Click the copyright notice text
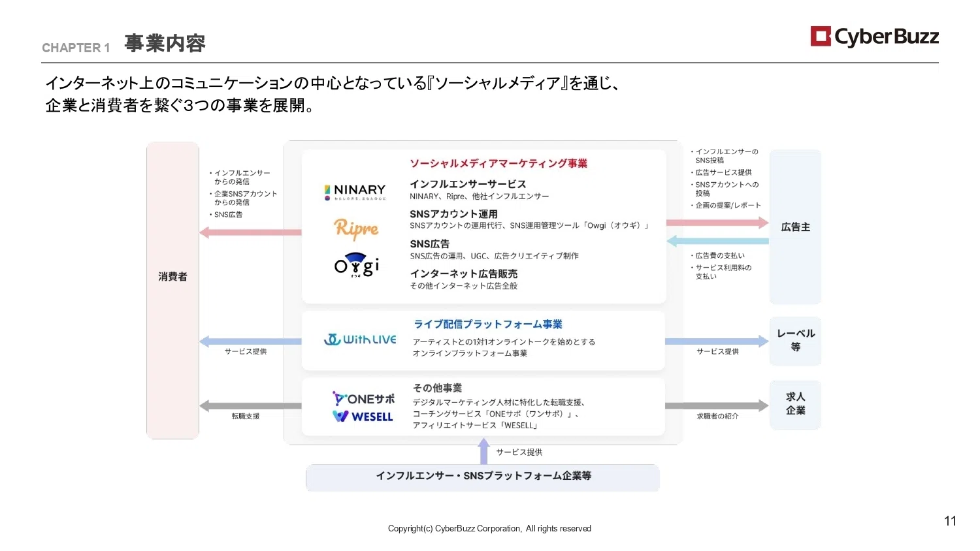Screen dimensions: 980x551 (x=489, y=529)
